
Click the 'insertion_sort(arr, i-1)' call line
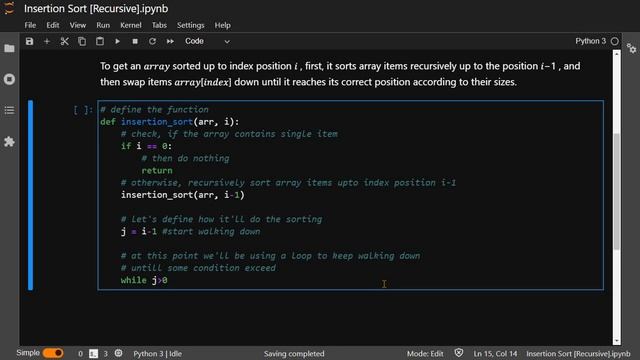(x=182, y=195)
